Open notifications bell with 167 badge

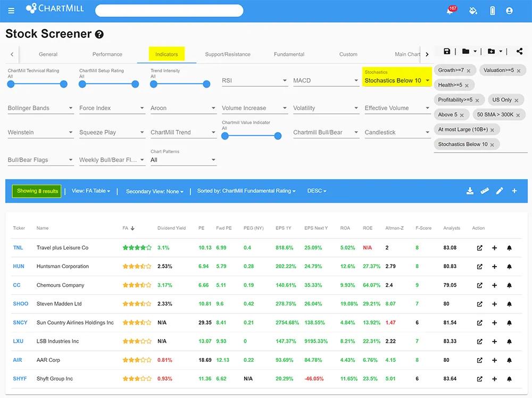pyautogui.click(x=451, y=10)
